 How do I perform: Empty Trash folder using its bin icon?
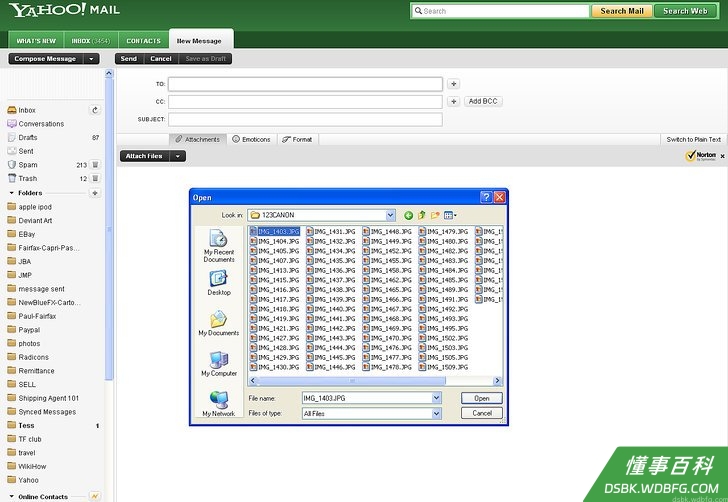(x=95, y=178)
